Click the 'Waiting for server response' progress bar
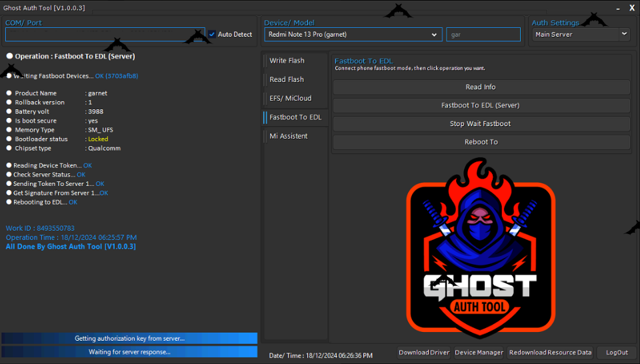Image resolution: width=640 pixels, height=364 pixels. click(129, 352)
